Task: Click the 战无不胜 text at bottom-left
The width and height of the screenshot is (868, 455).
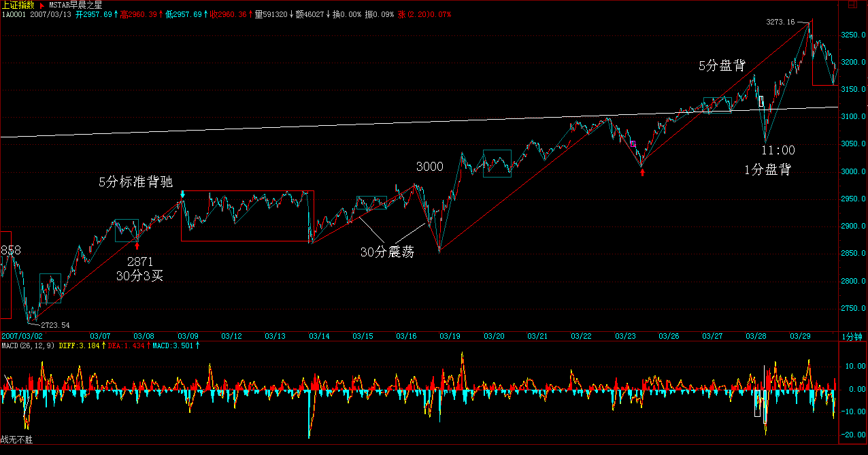Action: (x=16, y=440)
